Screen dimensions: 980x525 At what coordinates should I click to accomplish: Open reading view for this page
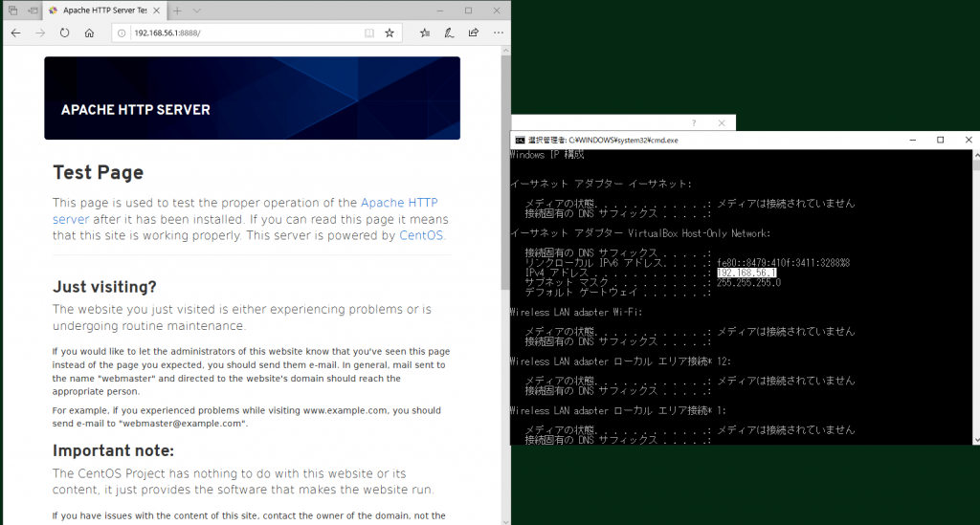pos(369,33)
